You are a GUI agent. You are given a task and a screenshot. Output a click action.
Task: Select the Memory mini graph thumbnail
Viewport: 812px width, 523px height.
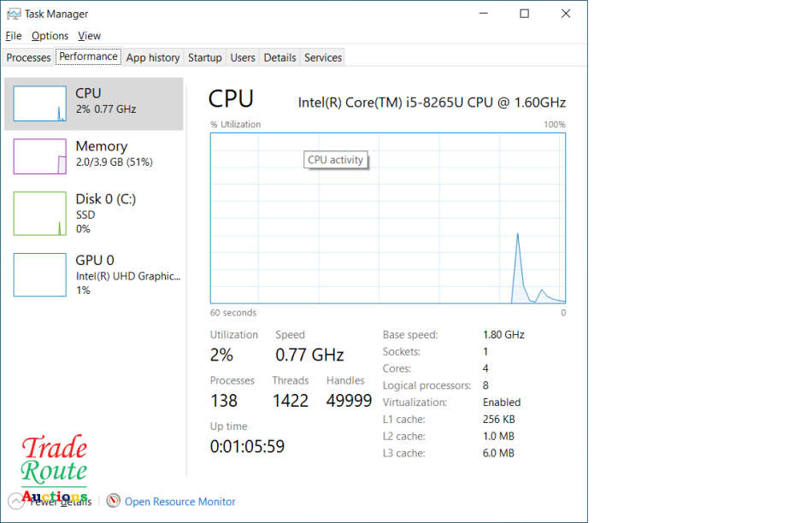tap(39, 156)
